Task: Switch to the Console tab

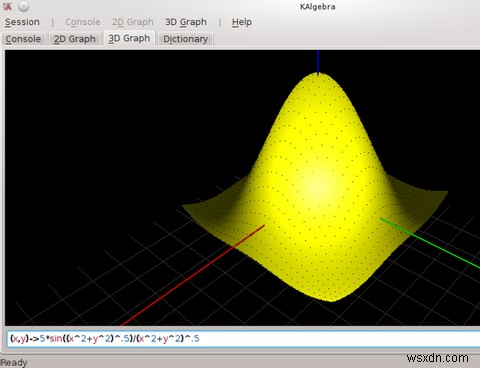Action: (23, 39)
